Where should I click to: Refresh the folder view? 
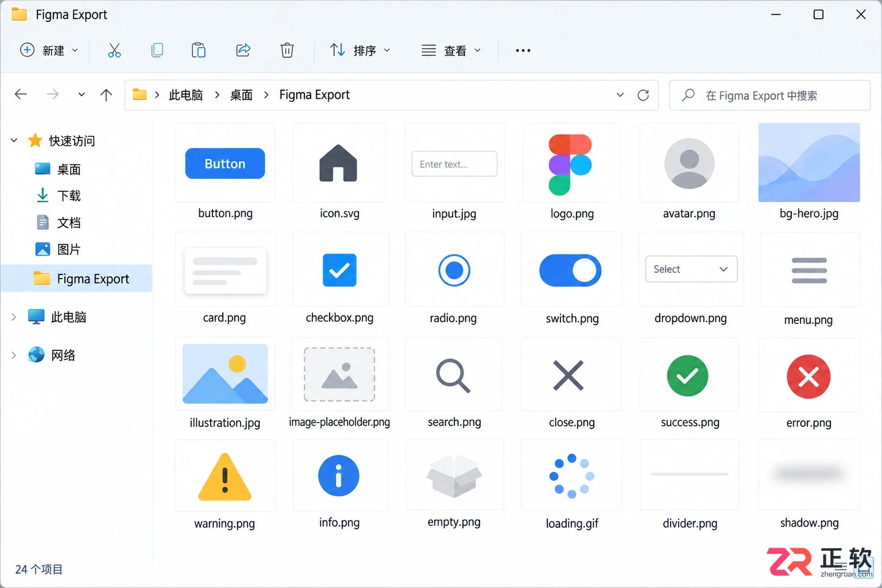click(x=643, y=95)
